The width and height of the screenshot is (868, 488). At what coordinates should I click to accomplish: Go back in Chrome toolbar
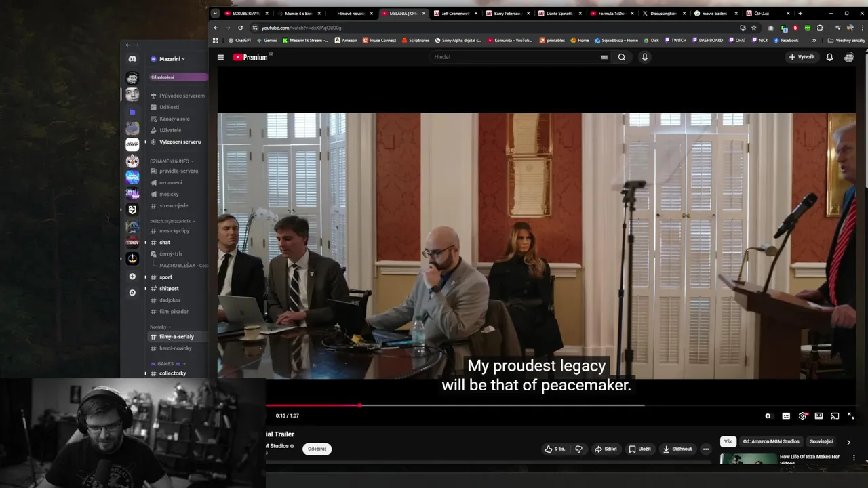pyautogui.click(x=216, y=28)
